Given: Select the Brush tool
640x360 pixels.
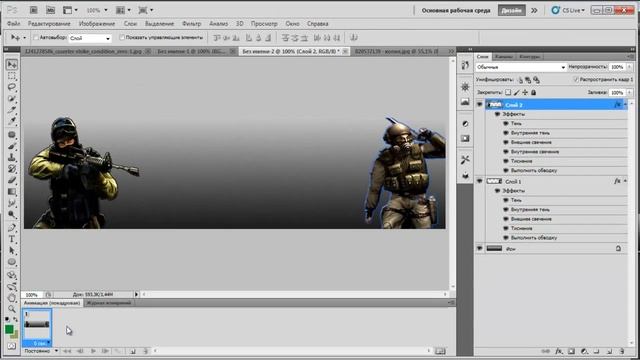Looking at the screenshot, I should 12,146.
